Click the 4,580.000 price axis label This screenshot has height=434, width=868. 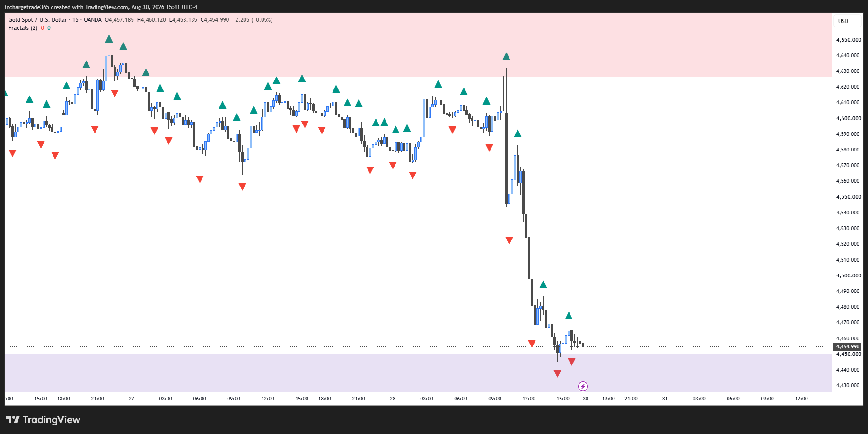point(848,150)
